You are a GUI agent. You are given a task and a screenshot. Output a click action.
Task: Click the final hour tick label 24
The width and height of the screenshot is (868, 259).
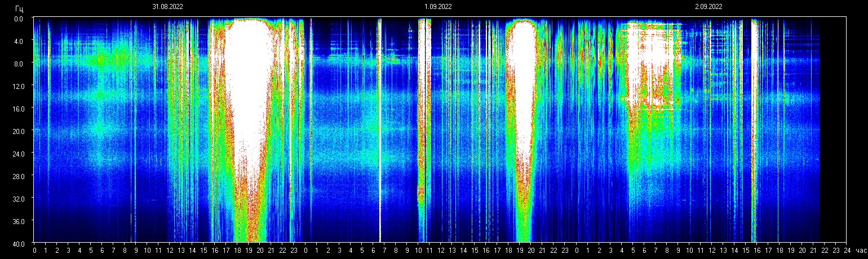(x=847, y=251)
